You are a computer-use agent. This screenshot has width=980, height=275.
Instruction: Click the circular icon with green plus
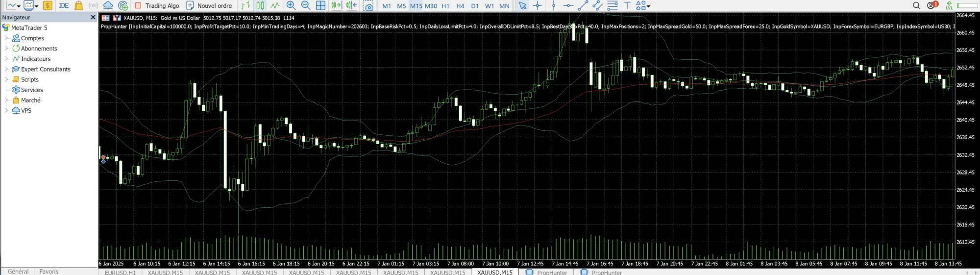123,5
